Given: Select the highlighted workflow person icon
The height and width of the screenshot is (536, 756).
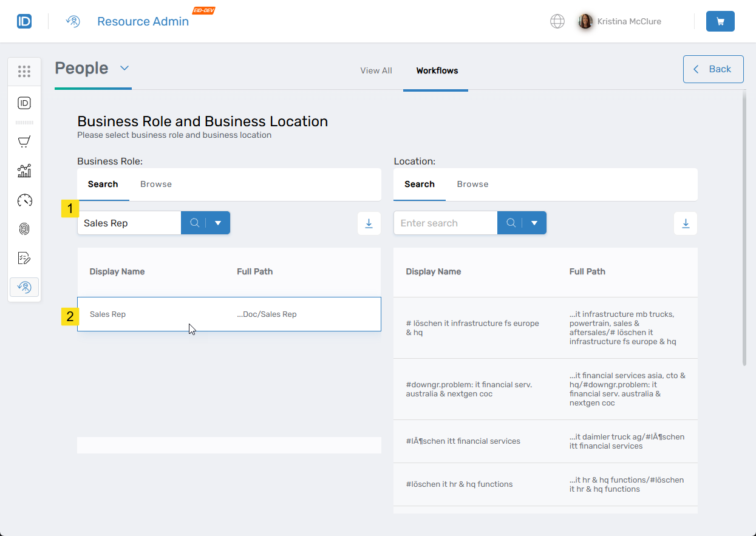Looking at the screenshot, I should tap(24, 287).
